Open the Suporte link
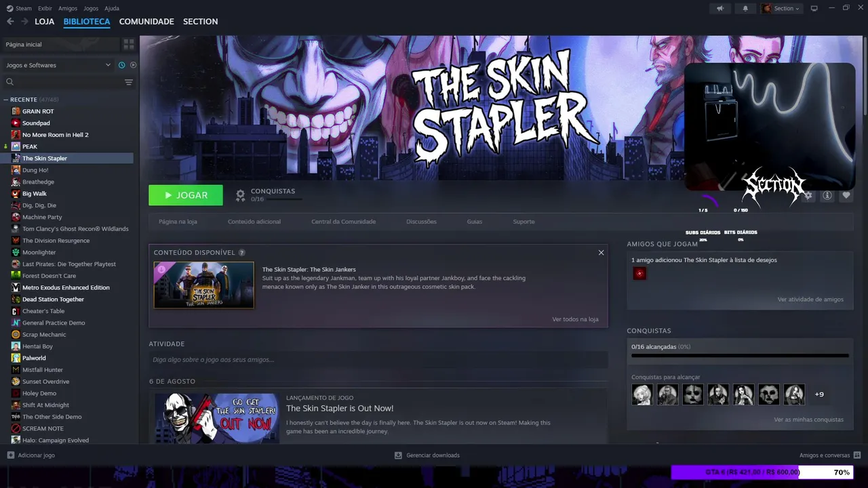Image resolution: width=868 pixels, height=488 pixels. tap(524, 222)
